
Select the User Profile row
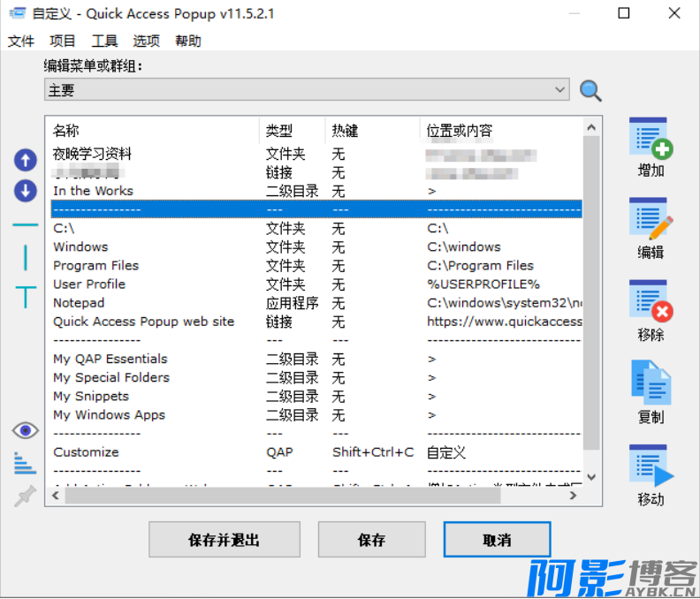tap(316, 284)
